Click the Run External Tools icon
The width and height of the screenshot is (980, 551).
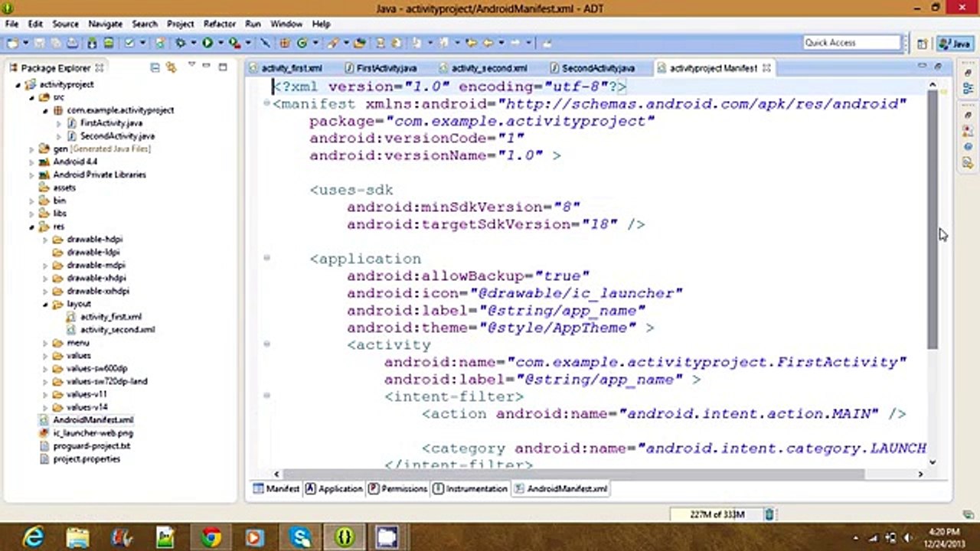coord(234,43)
